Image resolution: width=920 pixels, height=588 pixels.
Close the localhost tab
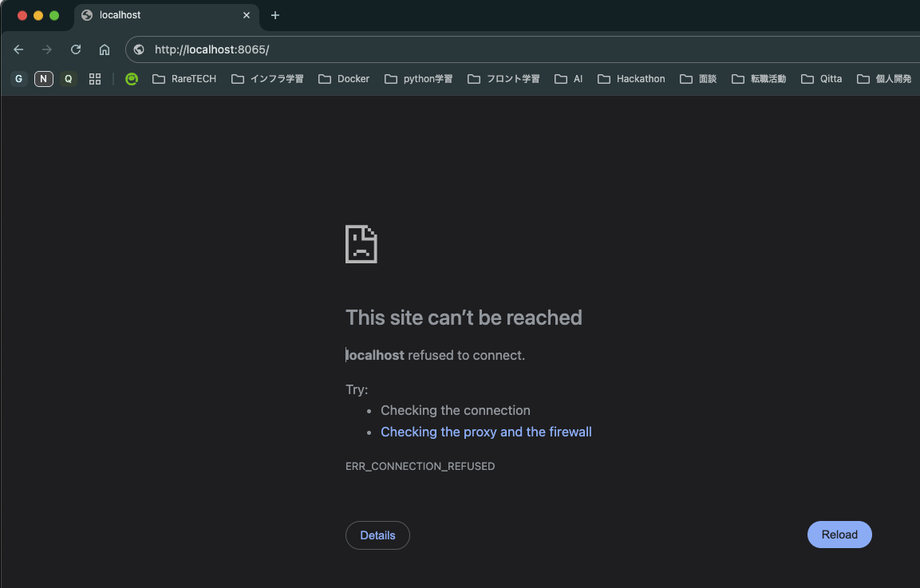tap(247, 14)
